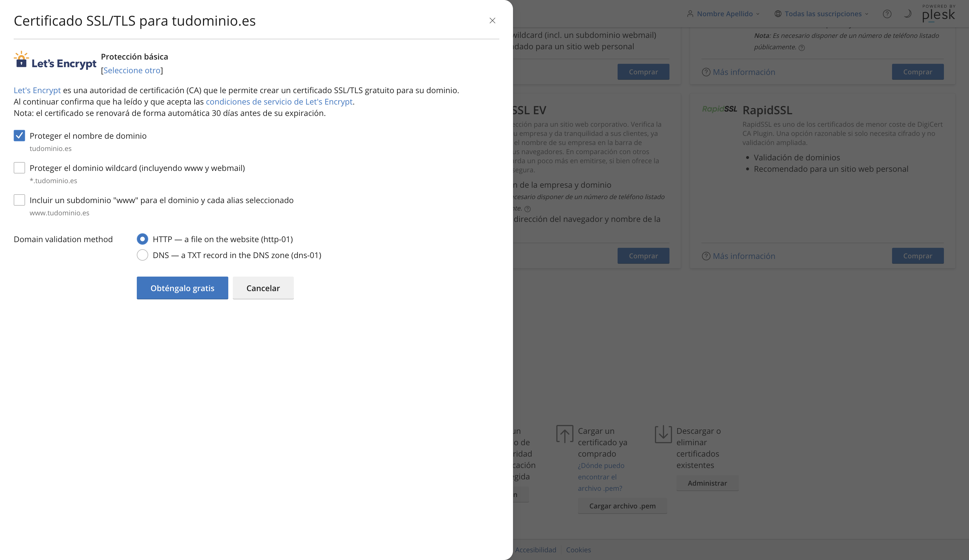Screen dimensions: 969x560
Task: Open the Cookies footer link
Action: point(578,550)
